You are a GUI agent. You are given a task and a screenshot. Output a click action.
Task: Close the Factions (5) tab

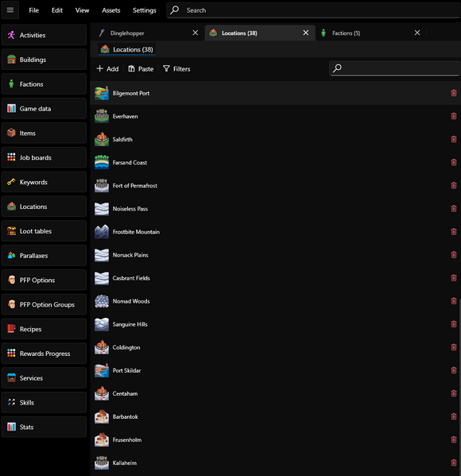(x=417, y=33)
